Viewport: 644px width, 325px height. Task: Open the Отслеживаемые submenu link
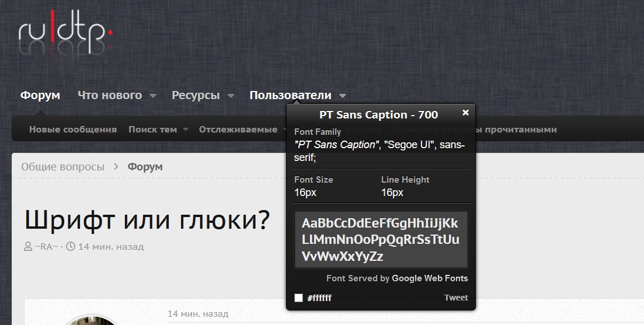238,130
